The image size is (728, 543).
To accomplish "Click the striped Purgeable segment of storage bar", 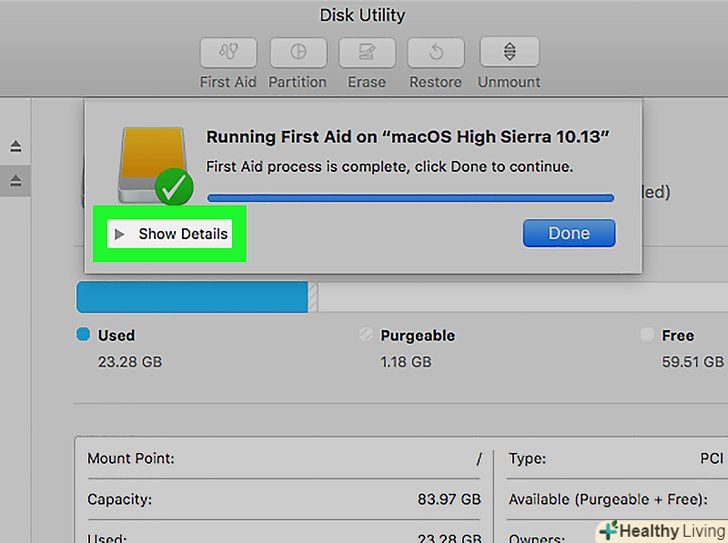I will (313, 296).
